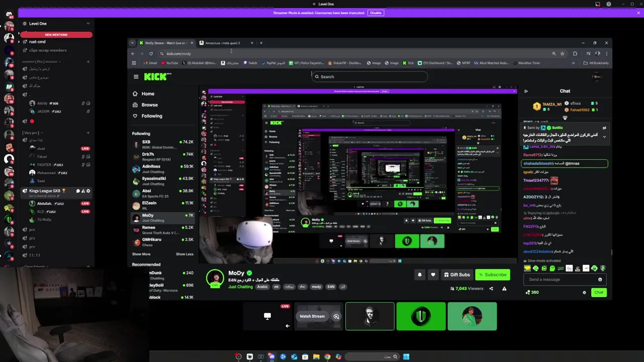Mute the screen share tile speaker icon
This screenshot has width=644, height=362.
(x=287, y=325)
